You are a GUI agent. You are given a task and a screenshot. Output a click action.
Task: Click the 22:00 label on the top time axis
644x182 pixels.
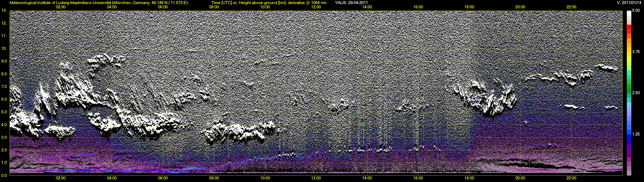point(571,7)
